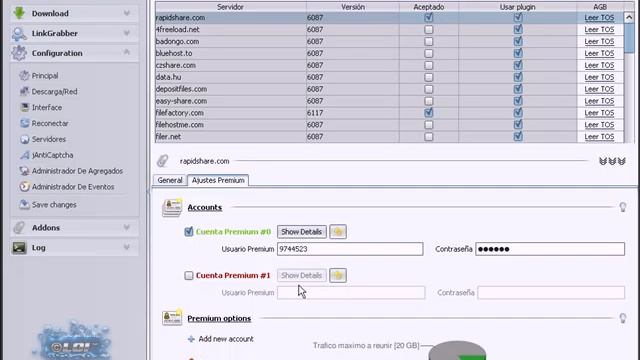The height and width of the screenshot is (360, 640).
Task: Toggle Usar plugin for depositfiles.com
Action: [x=518, y=89]
